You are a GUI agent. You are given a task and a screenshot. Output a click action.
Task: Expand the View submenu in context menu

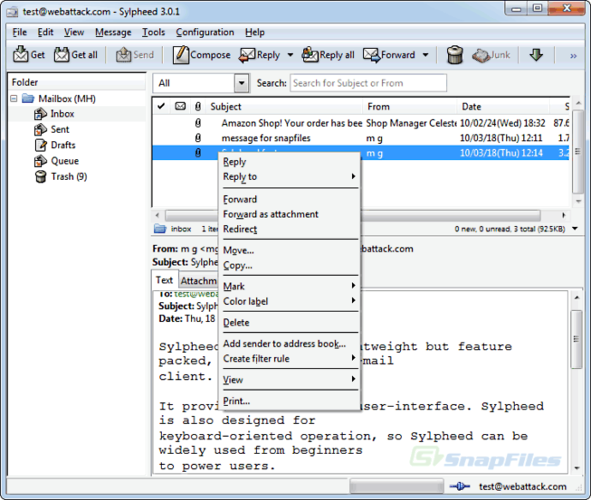(x=289, y=379)
